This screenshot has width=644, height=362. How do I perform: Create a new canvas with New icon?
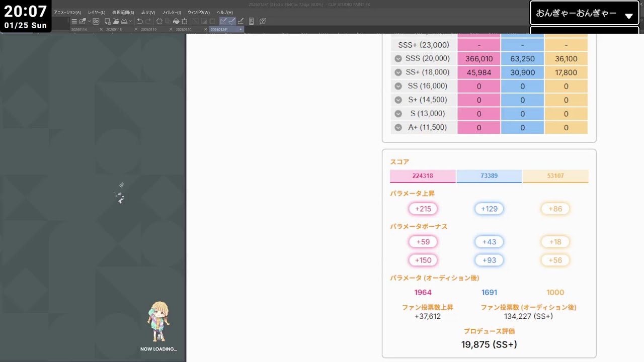pos(108,21)
